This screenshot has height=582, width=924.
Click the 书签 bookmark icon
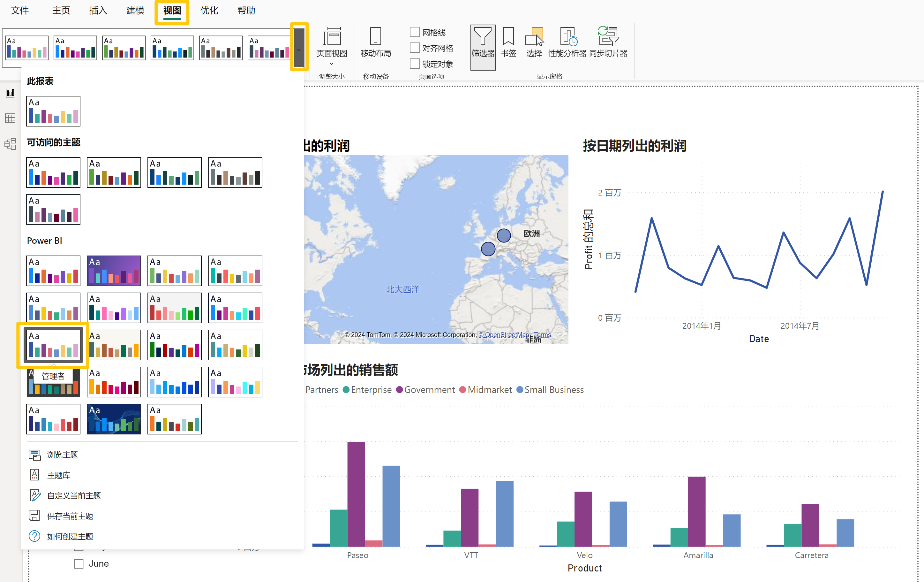tap(508, 42)
